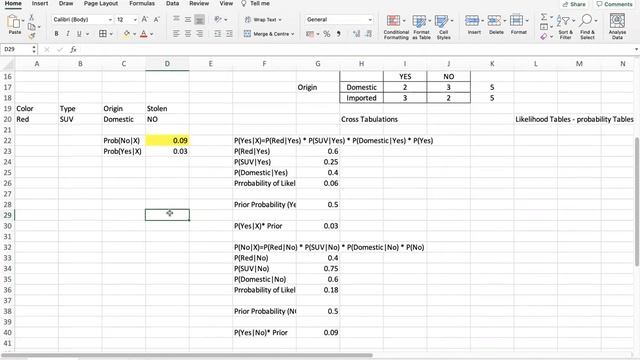The height and width of the screenshot is (360, 640).
Task: Click the Format Painter brush icon
Action: (31, 36)
